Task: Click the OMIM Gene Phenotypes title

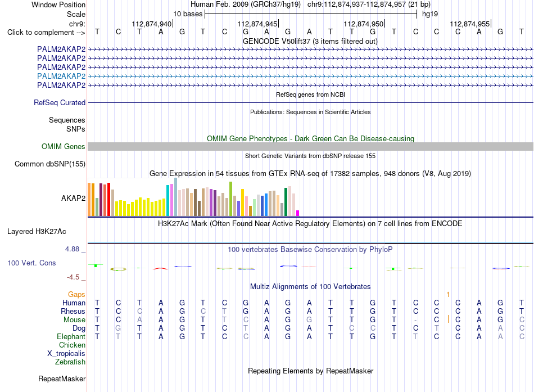Action: point(310,138)
